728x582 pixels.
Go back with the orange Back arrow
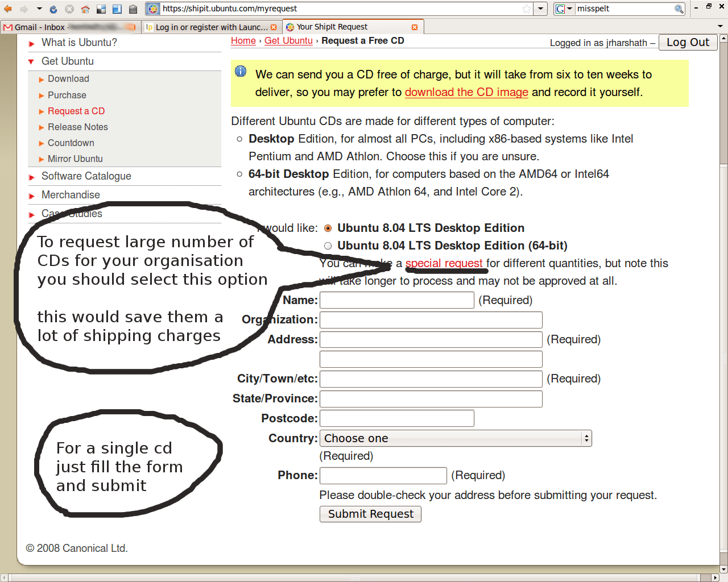(8, 9)
